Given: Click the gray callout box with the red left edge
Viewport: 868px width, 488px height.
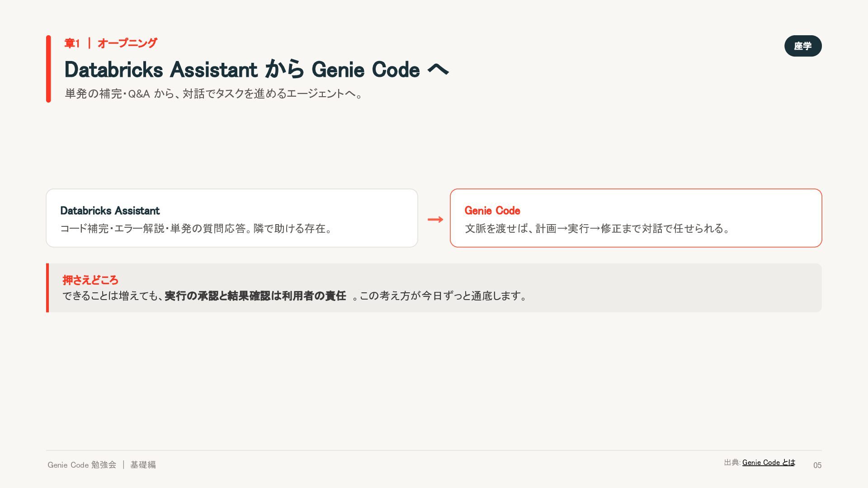Looking at the screenshot, I should [x=434, y=288].
